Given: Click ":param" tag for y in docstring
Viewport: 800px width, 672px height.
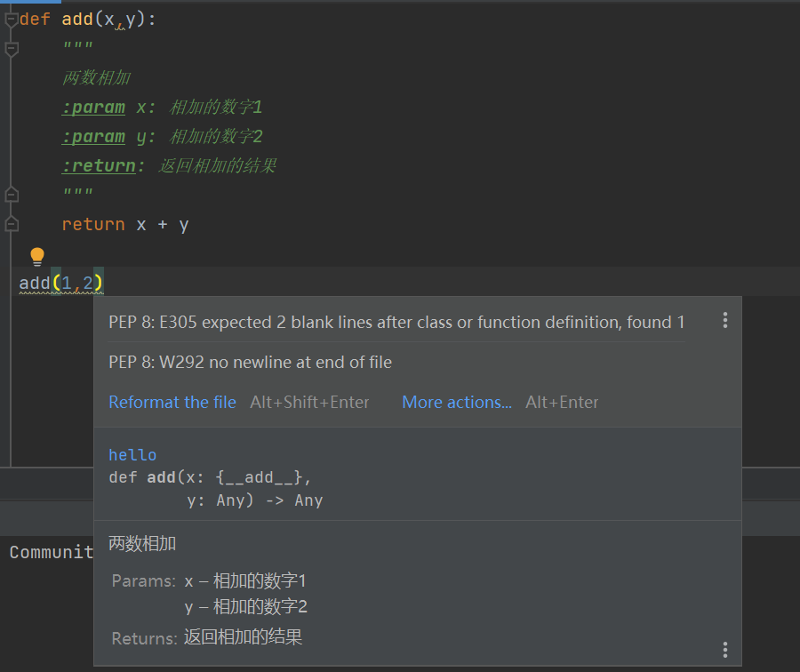Looking at the screenshot, I should (93, 137).
